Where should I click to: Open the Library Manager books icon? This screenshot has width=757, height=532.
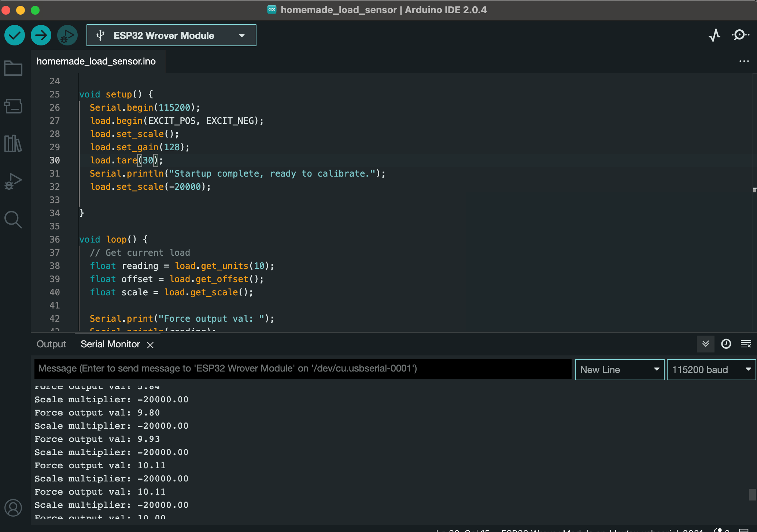coord(13,143)
